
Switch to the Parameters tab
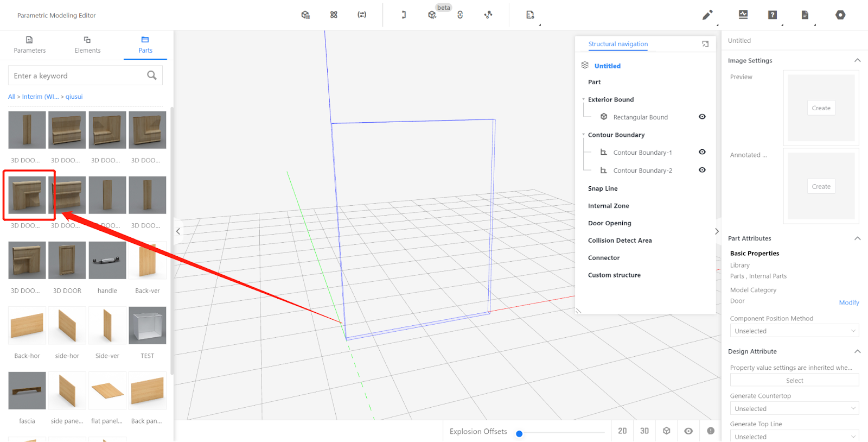click(x=30, y=45)
